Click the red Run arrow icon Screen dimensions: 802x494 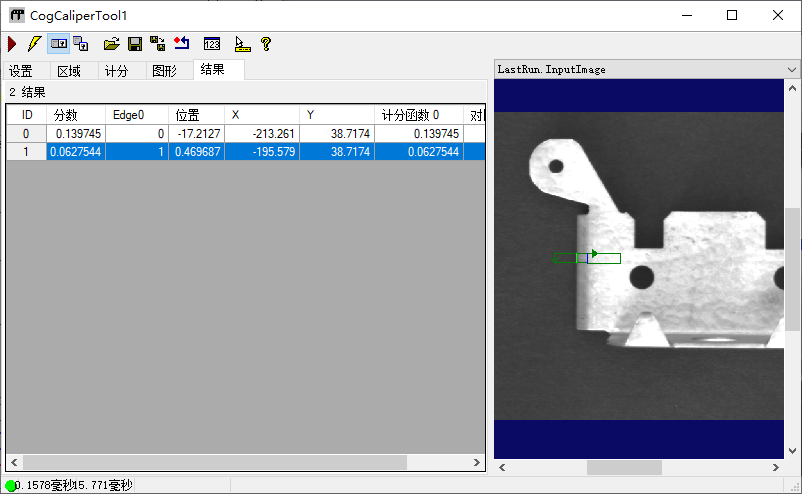coord(12,44)
